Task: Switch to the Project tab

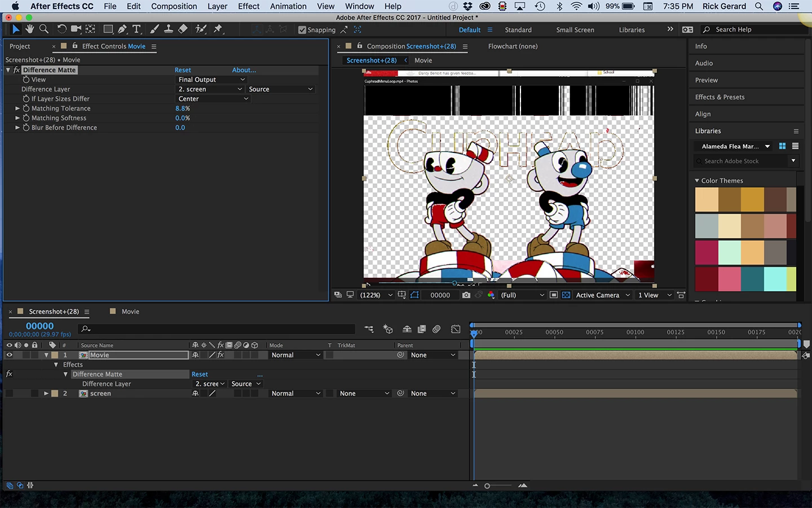Action: click(20, 46)
